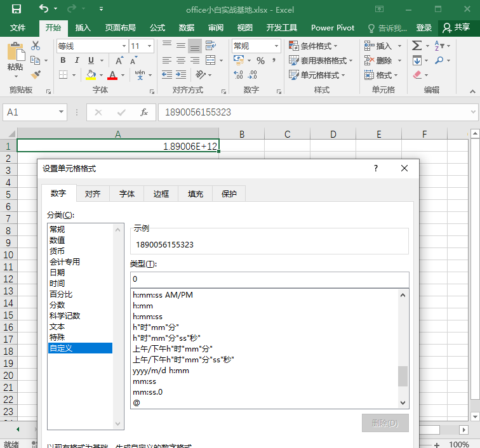The width and height of the screenshot is (480, 448).
Task: Expand the Name Box dropdown for A1
Action: coord(61,112)
